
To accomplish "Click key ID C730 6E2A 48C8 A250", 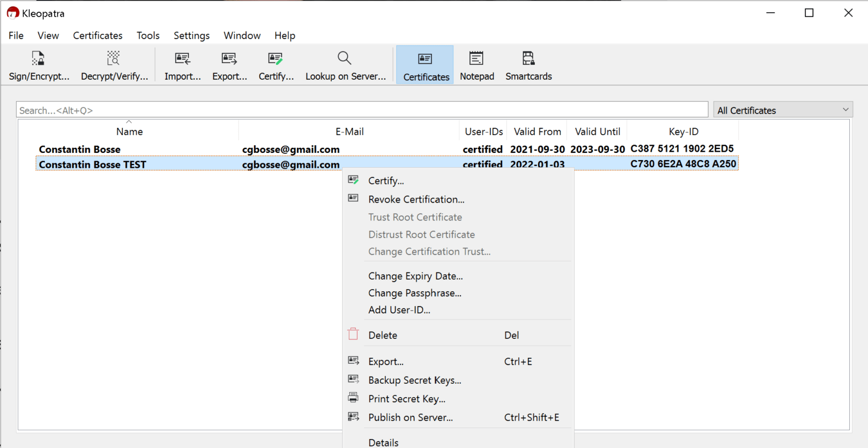I will coord(683,164).
